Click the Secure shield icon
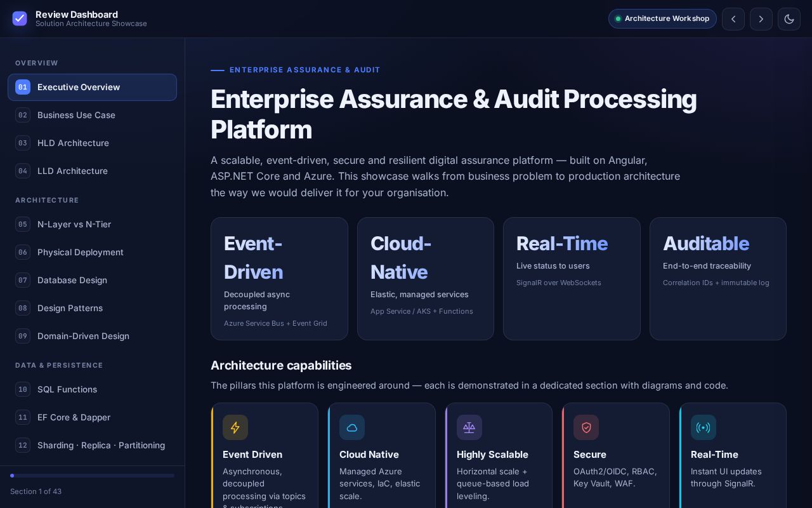Image resolution: width=812 pixels, height=508 pixels. point(586,427)
